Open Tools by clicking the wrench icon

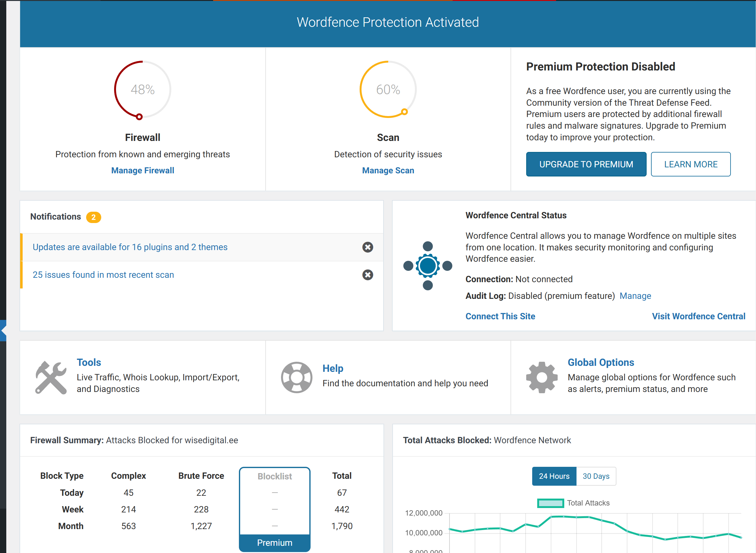51,377
